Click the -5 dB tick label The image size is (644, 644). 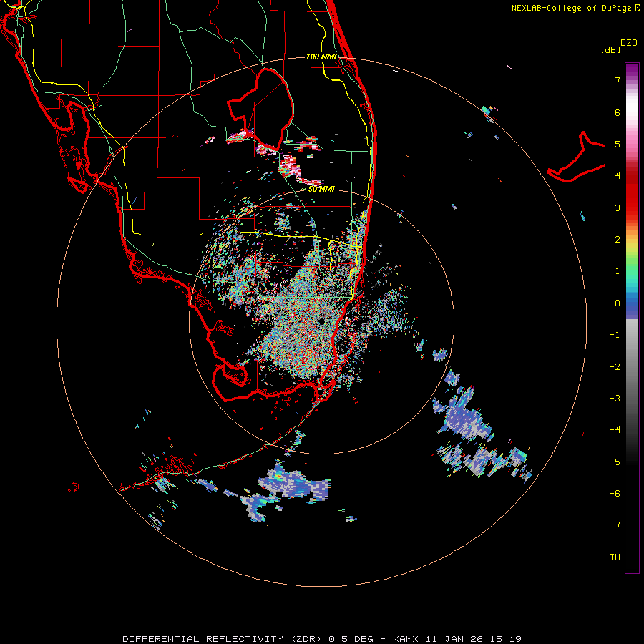pyautogui.click(x=615, y=462)
